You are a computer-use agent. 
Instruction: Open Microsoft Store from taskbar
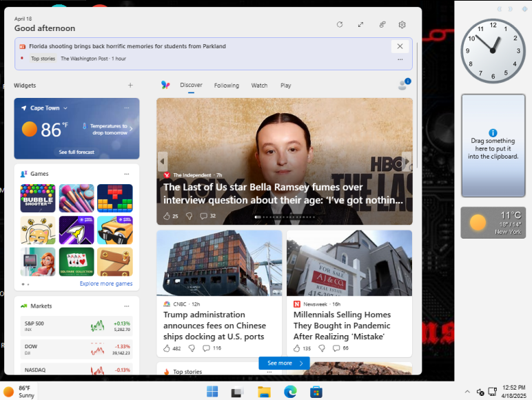click(x=316, y=392)
